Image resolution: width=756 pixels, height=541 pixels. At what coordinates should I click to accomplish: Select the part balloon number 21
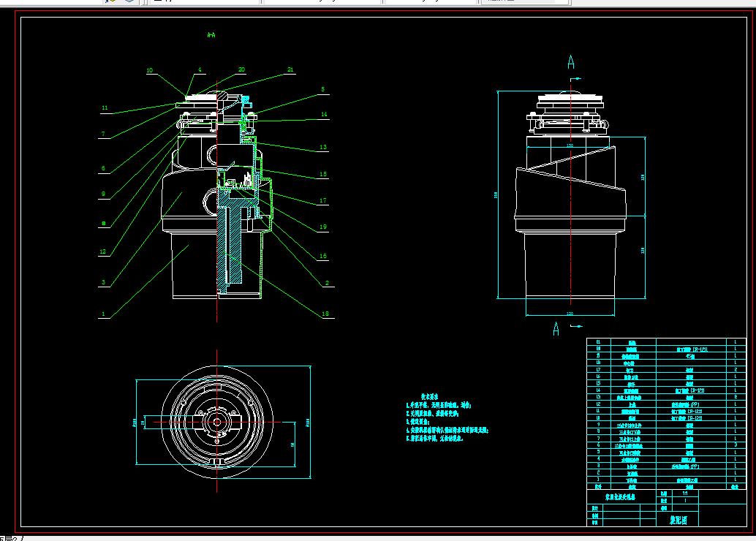point(290,70)
